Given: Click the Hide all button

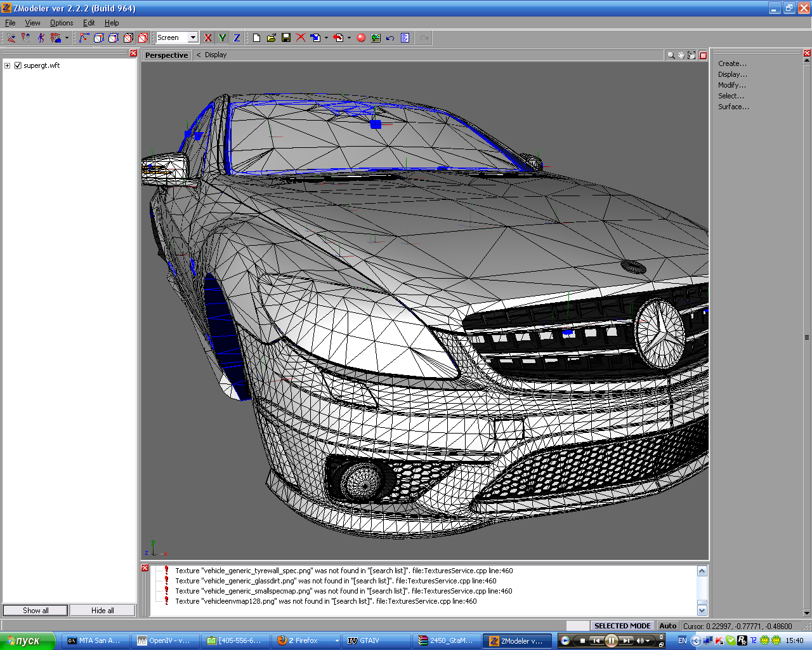Looking at the screenshot, I should 103,611.
